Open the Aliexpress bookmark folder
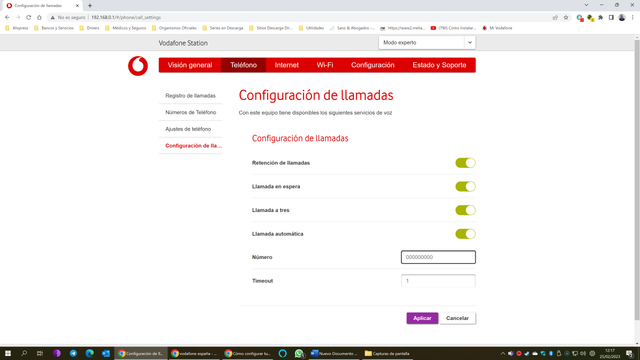 tap(16, 28)
